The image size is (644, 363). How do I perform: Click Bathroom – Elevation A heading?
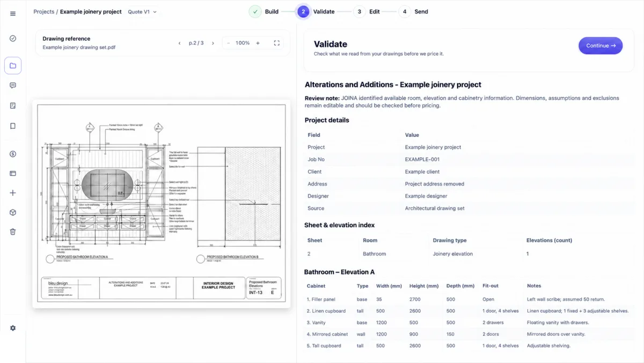coord(340,272)
